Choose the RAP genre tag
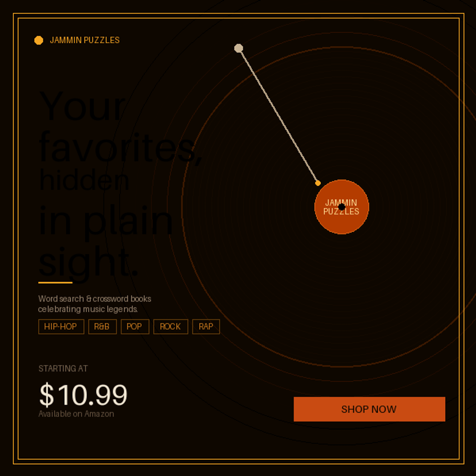The image size is (476, 476). [x=206, y=327]
